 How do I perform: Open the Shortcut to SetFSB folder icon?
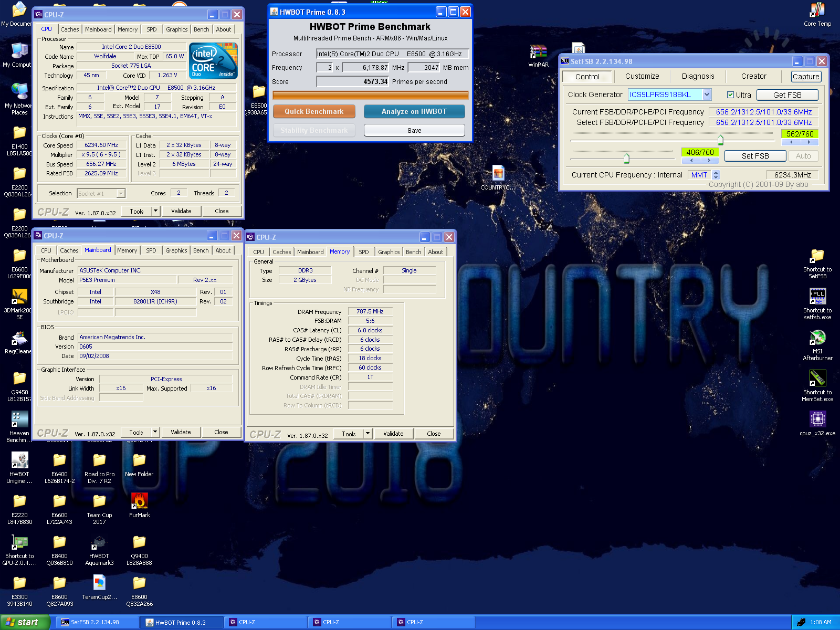point(817,264)
